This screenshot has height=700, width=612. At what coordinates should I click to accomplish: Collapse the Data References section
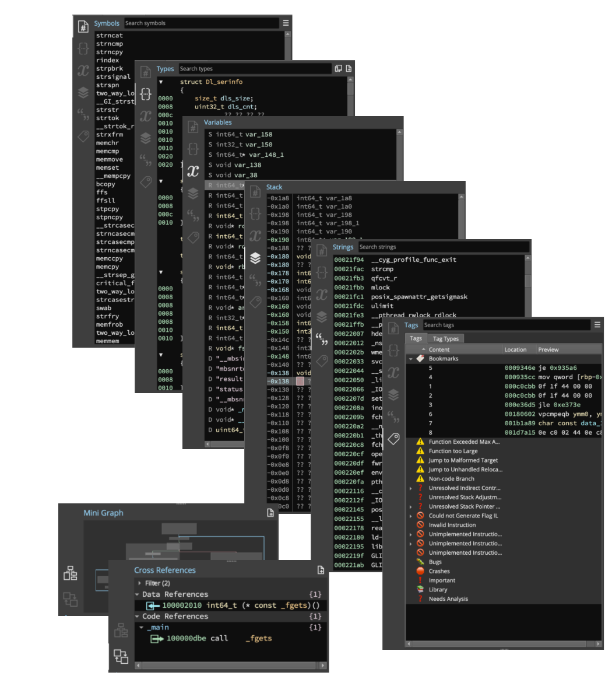[138, 594]
